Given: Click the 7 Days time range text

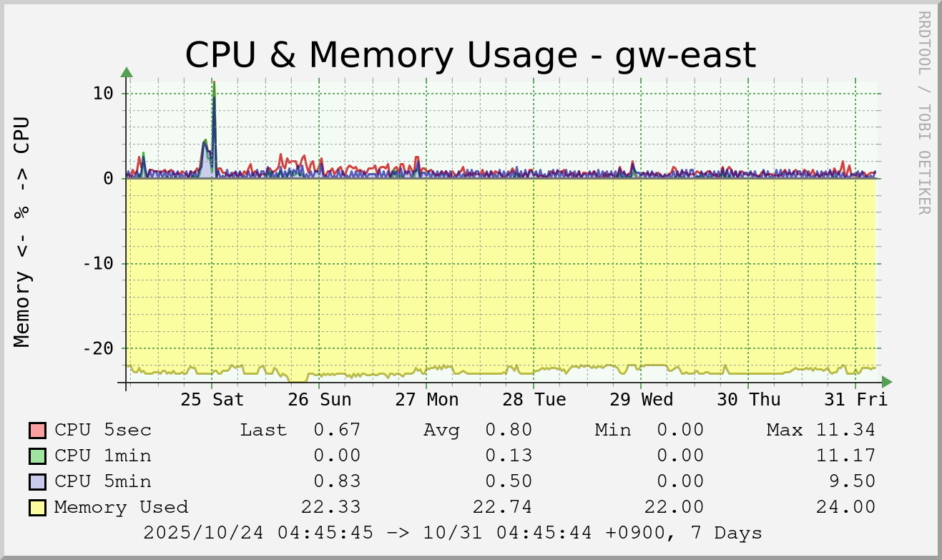Looking at the screenshot, I should click(726, 533).
